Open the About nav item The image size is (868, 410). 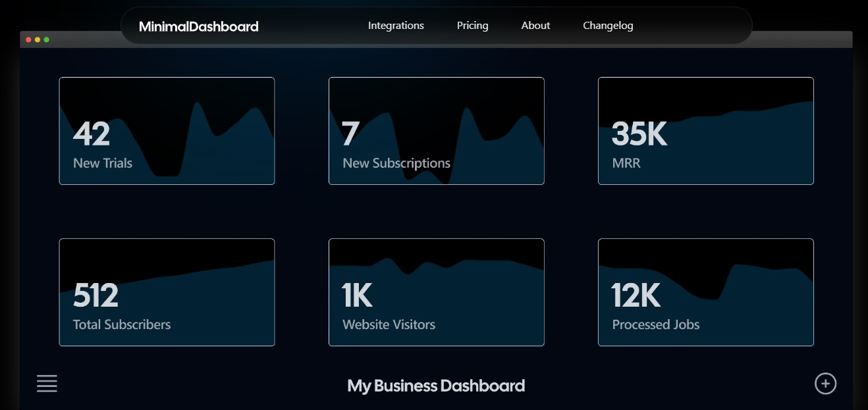535,26
